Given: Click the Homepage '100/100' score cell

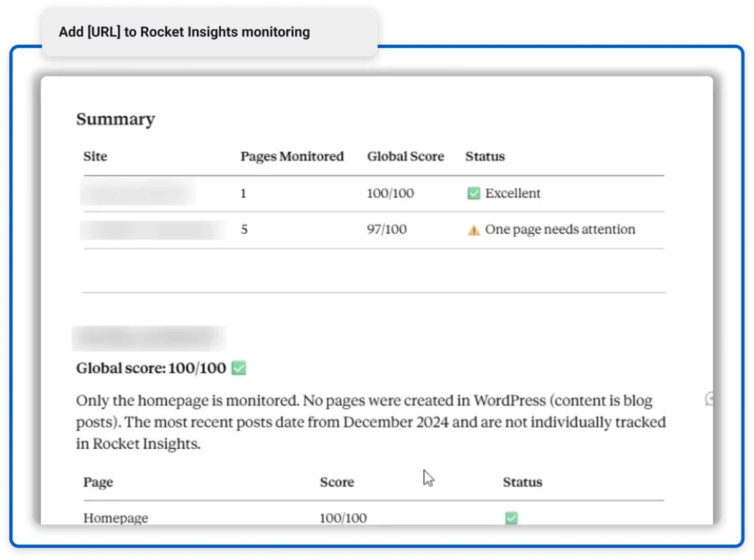Looking at the screenshot, I should 343,518.
